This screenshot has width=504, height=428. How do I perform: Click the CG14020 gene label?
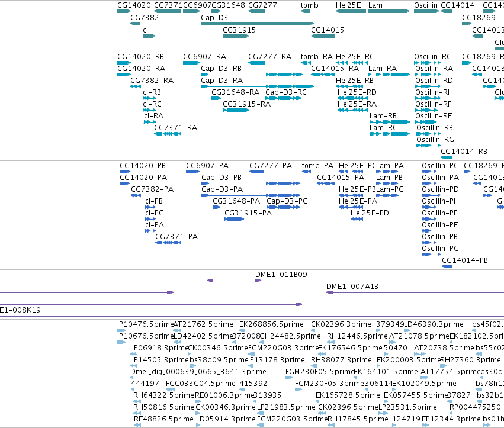click(134, 5)
